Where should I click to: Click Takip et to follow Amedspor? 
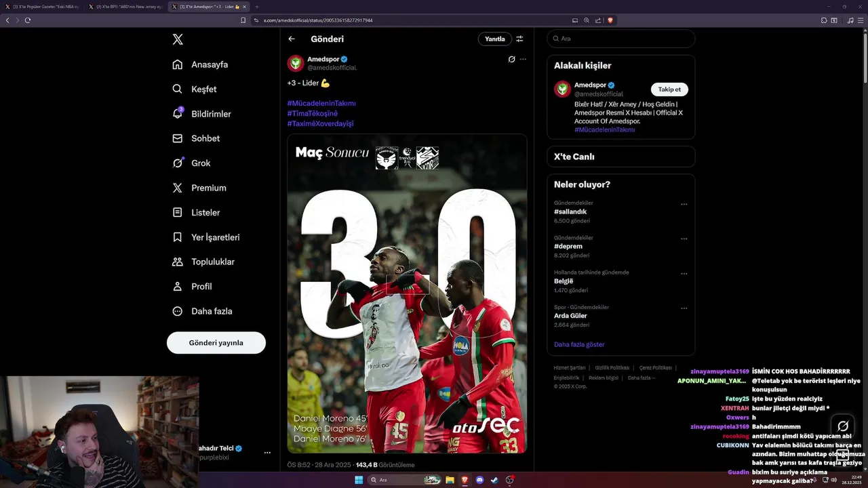pos(669,89)
